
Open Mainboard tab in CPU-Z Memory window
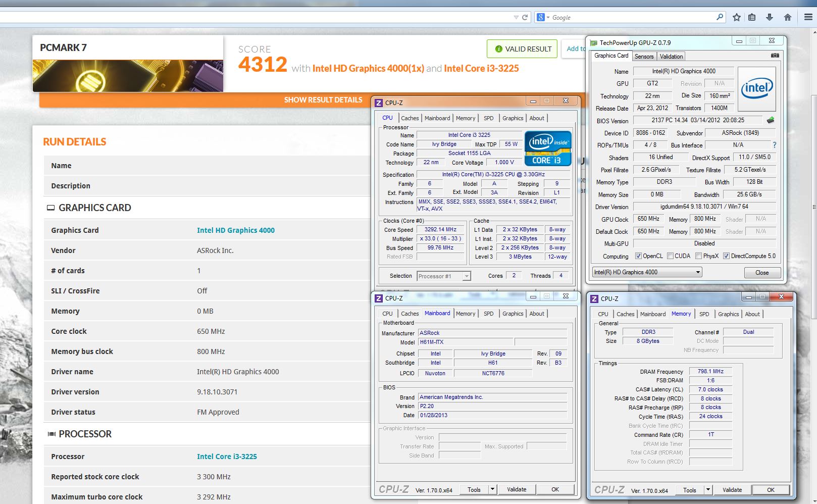653,314
